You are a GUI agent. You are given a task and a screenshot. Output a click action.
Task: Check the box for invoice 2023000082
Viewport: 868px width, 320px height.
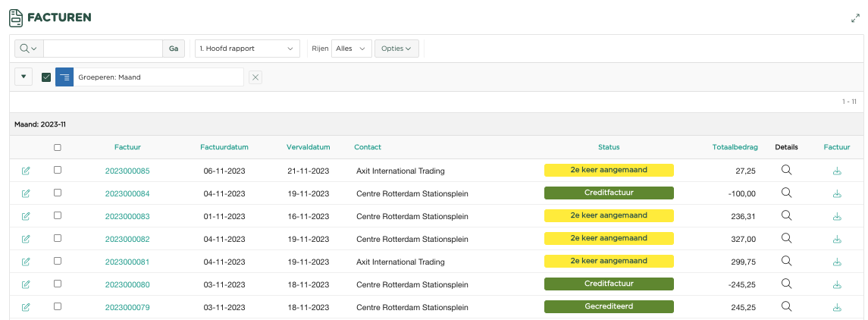click(x=58, y=239)
